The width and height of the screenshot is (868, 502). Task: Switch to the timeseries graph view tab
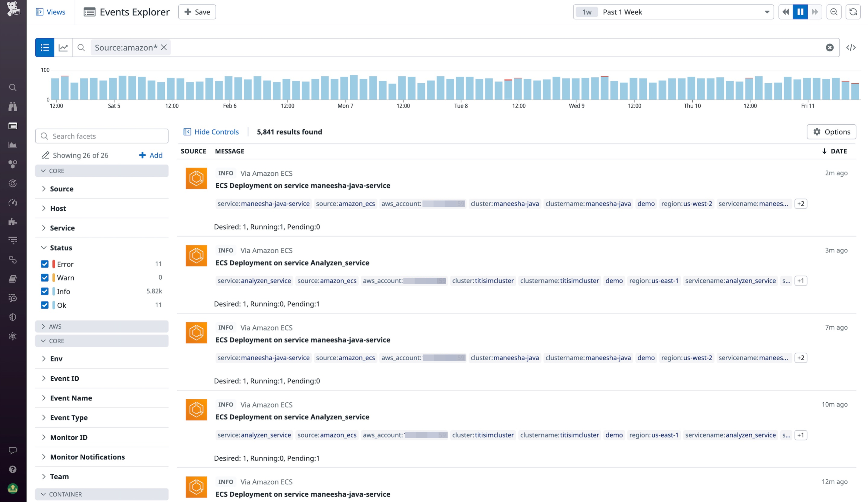pyautogui.click(x=63, y=47)
